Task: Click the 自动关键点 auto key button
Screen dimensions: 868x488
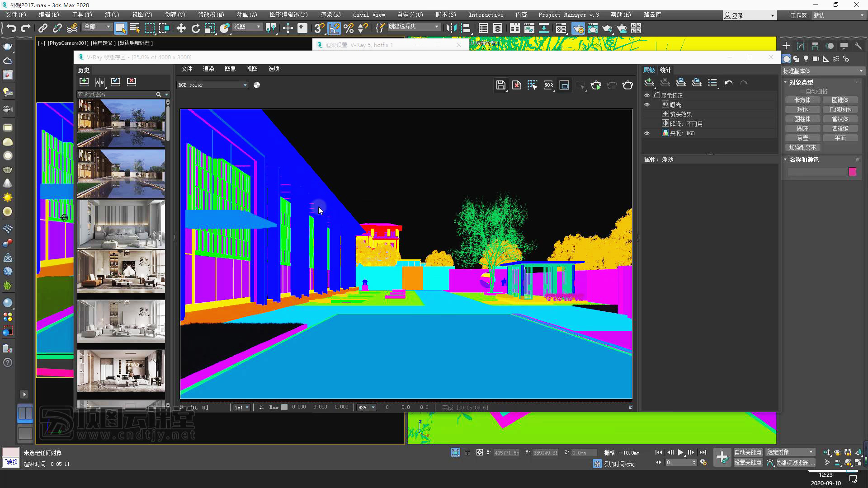Action: 747,452
